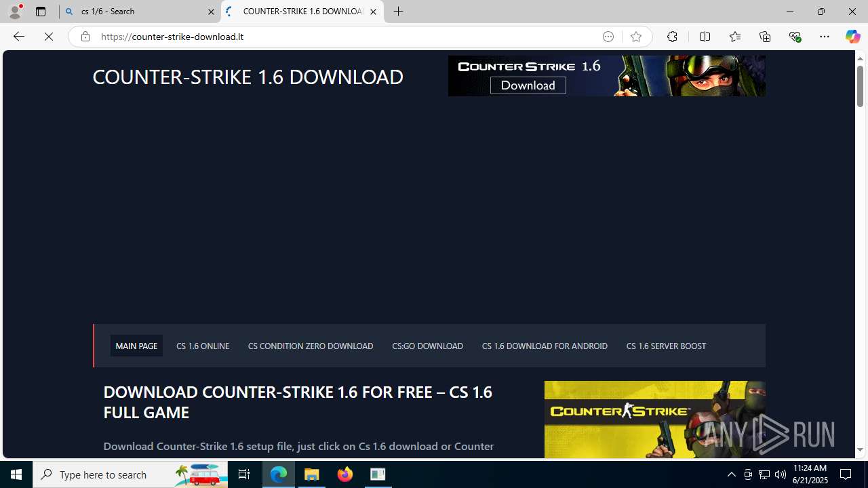868x488 pixels.
Task: Click the vertical scrollbar thumb
Action: 860,85
